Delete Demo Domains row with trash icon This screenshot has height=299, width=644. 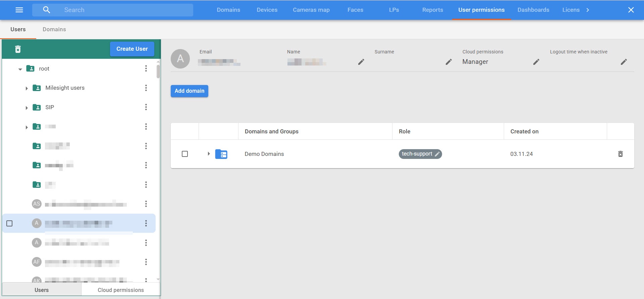pos(621,154)
